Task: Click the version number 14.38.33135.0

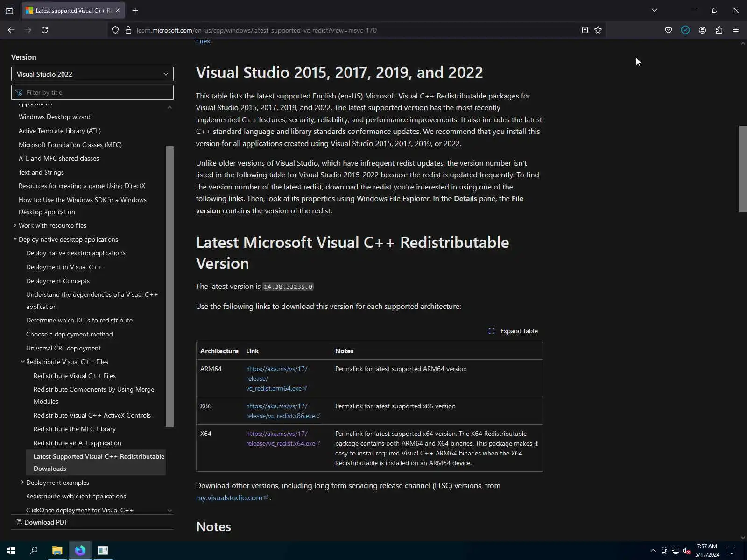Action: pyautogui.click(x=288, y=287)
